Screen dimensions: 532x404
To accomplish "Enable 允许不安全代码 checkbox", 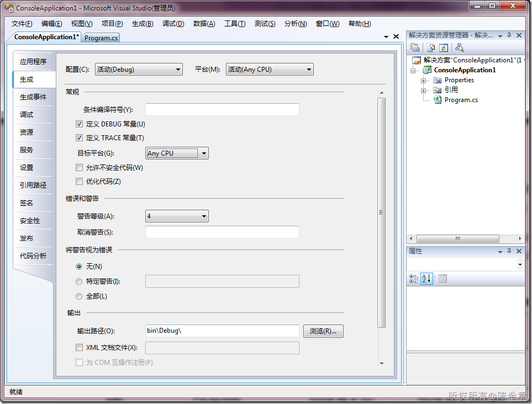I will (79, 167).
